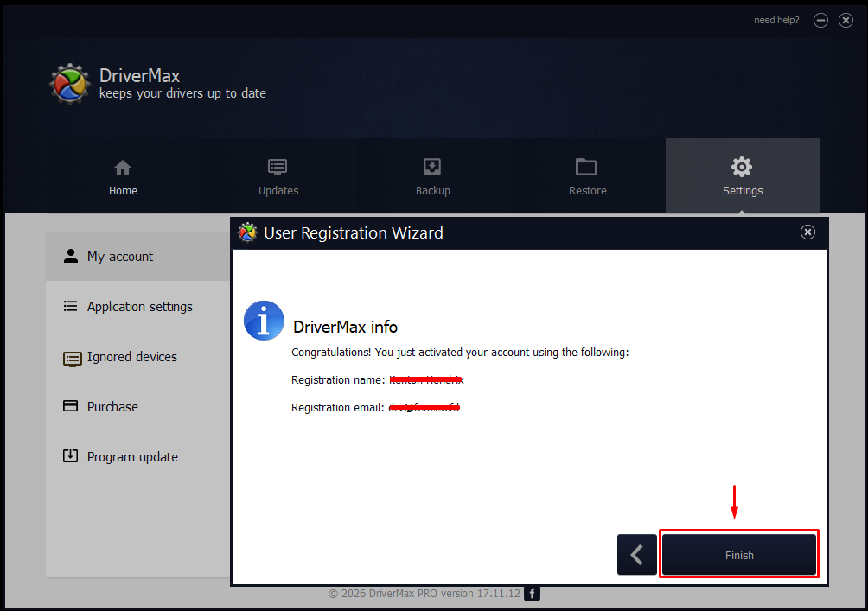
Task: Click the blue DriverMax info icon
Action: (x=264, y=321)
